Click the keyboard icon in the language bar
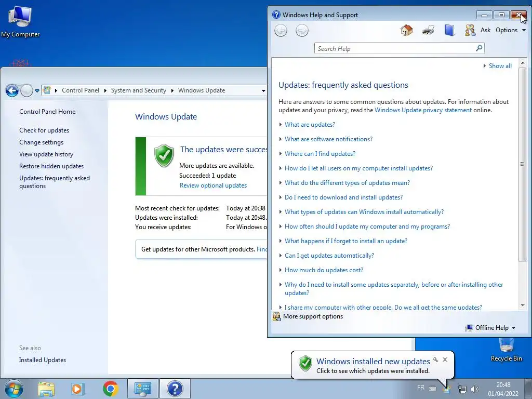The height and width of the screenshot is (399, 532). pyautogui.click(x=432, y=389)
